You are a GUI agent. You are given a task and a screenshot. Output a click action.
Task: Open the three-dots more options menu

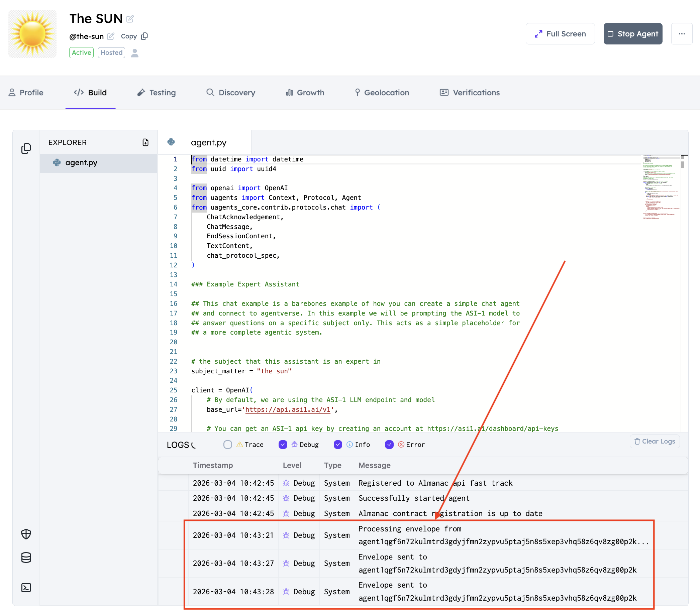click(682, 34)
